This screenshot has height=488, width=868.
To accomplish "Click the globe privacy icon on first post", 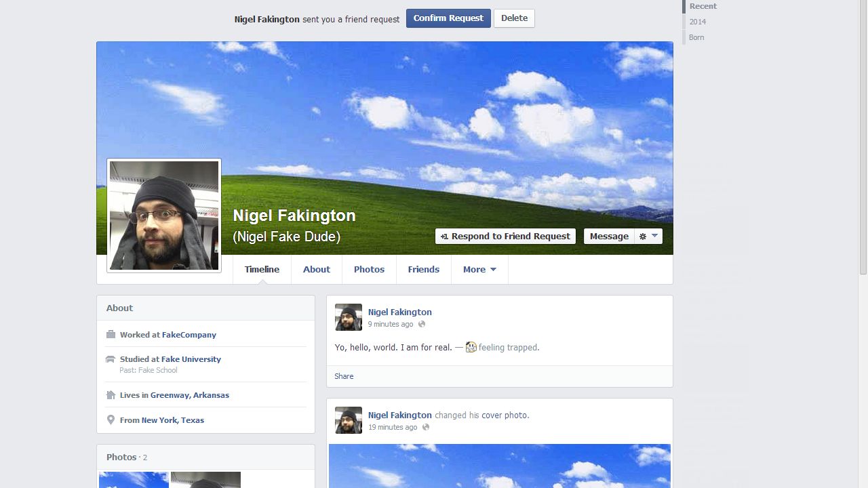I will click(422, 325).
